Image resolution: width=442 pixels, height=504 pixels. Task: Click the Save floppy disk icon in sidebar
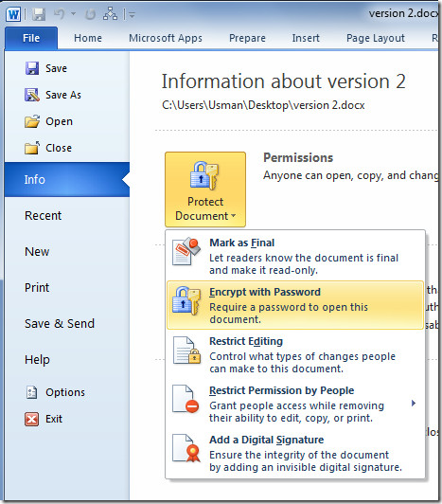pyautogui.click(x=32, y=68)
